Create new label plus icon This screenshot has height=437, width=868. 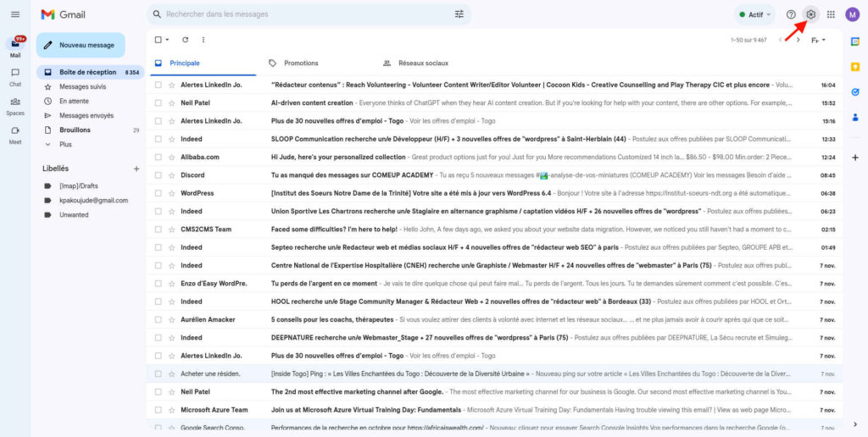click(x=136, y=169)
